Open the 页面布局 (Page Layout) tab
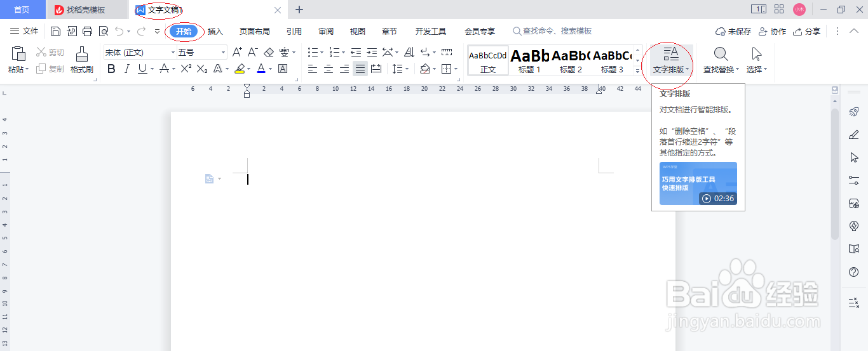The width and height of the screenshot is (868, 351). coord(254,31)
